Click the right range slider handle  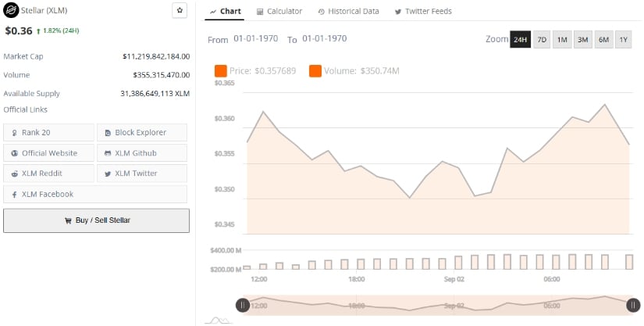pyautogui.click(x=633, y=305)
